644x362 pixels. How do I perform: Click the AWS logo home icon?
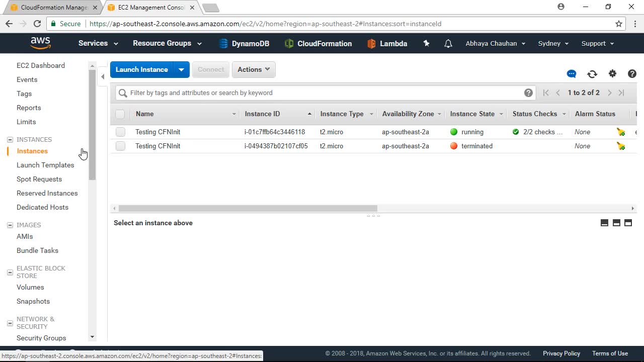(40, 43)
